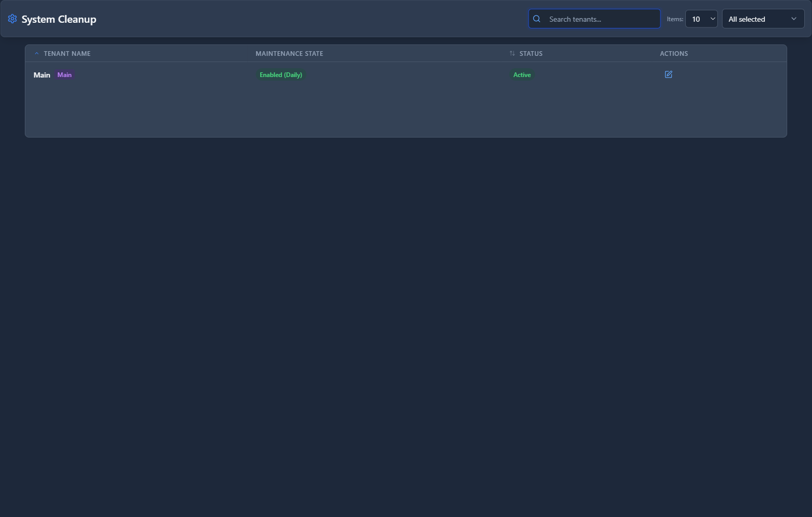Viewport: 812px width, 517px height.
Task: Click the sort arrow beside Tenant Name
Action: 37,54
